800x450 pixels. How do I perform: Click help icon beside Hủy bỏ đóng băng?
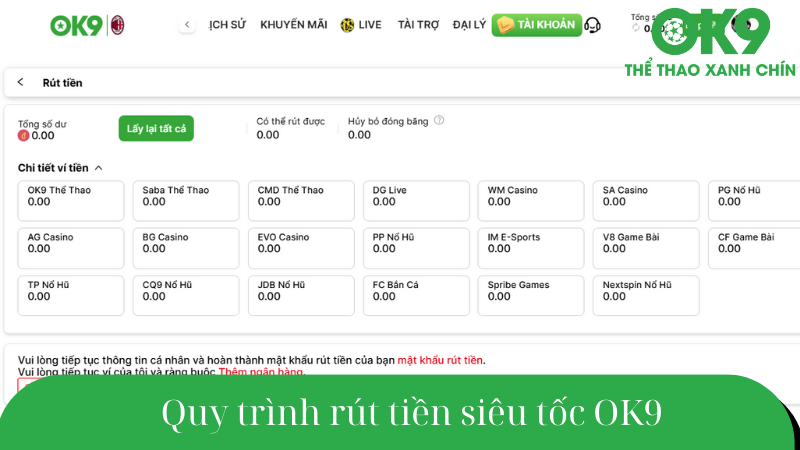[x=439, y=120]
